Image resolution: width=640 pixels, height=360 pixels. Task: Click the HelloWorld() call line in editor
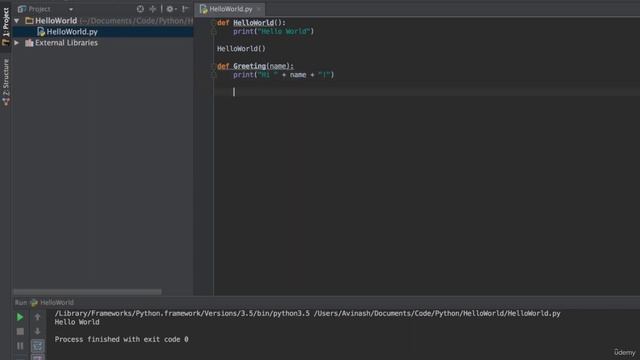(x=241, y=49)
